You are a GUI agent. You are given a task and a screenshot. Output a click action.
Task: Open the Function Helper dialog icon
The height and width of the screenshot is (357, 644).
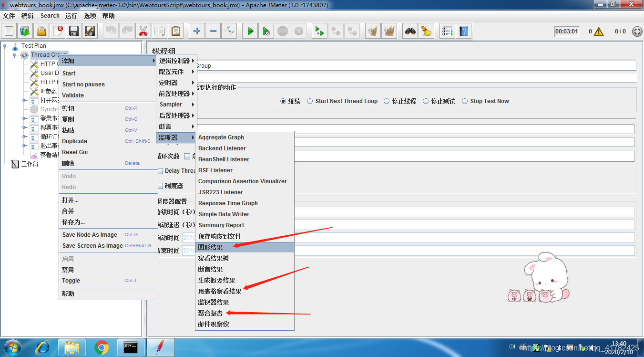click(447, 31)
